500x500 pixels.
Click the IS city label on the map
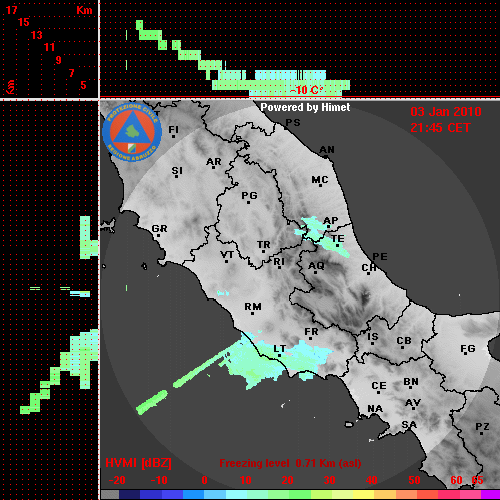pyautogui.click(x=373, y=337)
